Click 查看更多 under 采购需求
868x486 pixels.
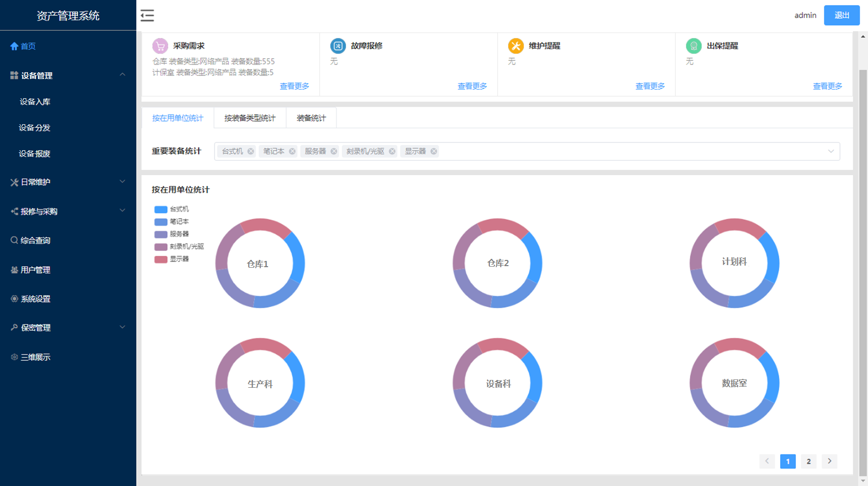pyautogui.click(x=295, y=86)
